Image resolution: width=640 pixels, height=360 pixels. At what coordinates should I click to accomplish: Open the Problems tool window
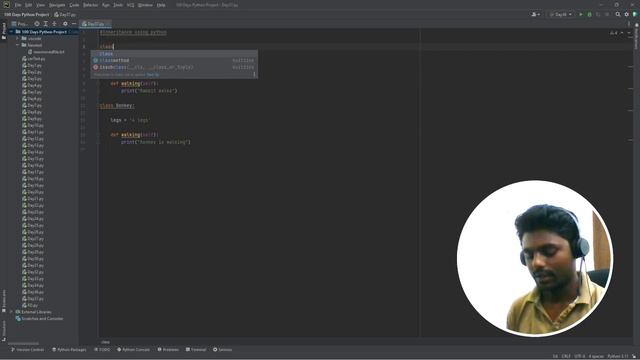click(x=168, y=350)
